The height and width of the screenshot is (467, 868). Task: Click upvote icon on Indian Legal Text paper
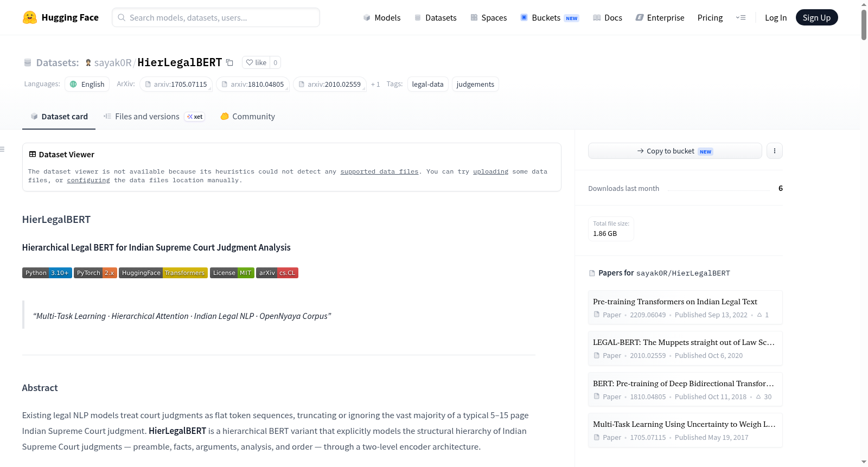click(759, 315)
